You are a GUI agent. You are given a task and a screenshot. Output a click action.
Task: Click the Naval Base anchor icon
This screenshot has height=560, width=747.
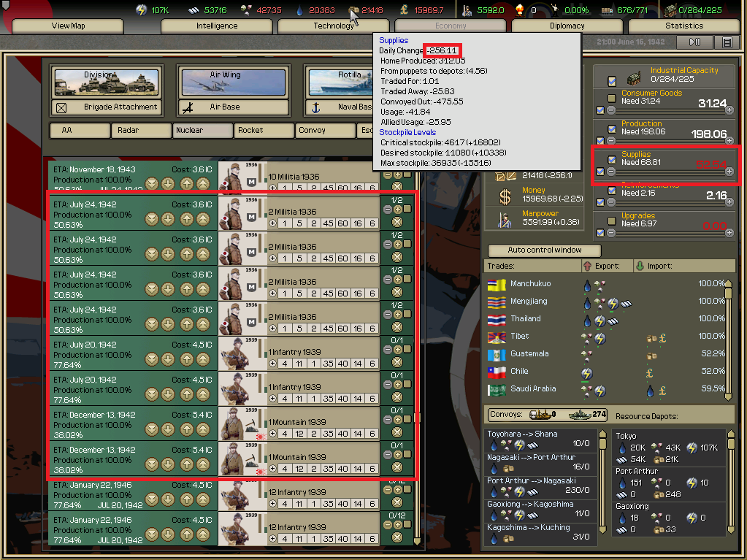pyautogui.click(x=315, y=107)
